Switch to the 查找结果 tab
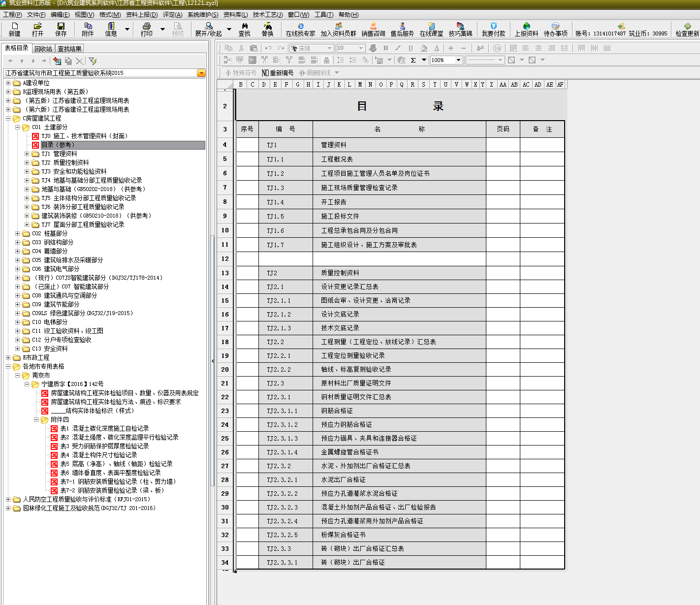The image size is (700, 605). 69,49
